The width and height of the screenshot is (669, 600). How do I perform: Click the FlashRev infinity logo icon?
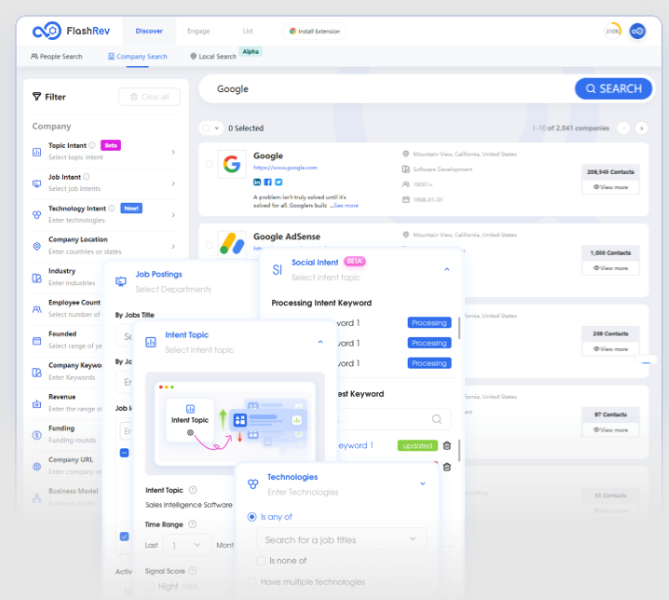[47, 31]
